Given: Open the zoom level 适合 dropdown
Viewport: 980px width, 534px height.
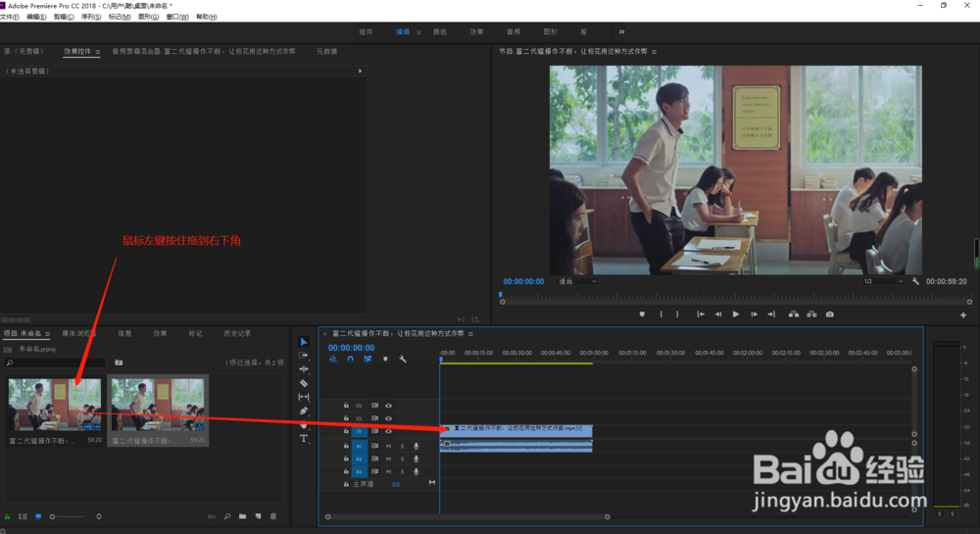Looking at the screenshot, I should click(x=577, y=281).
